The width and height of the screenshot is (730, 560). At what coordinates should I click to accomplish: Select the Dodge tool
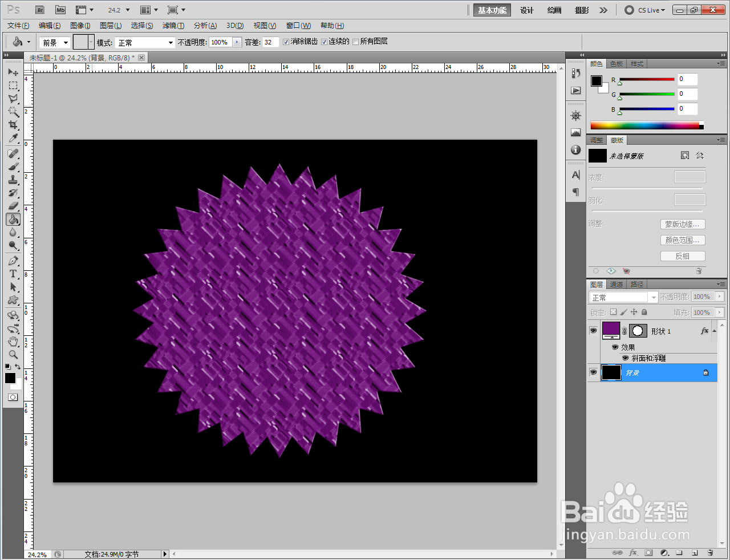pyautogui.click(x=13, y=245)
